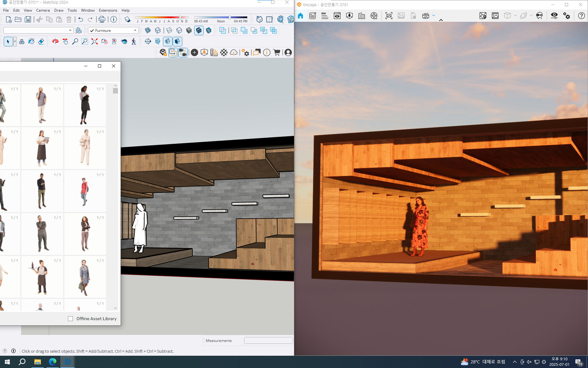Select the Orbit camera tool

coord(55,41)
